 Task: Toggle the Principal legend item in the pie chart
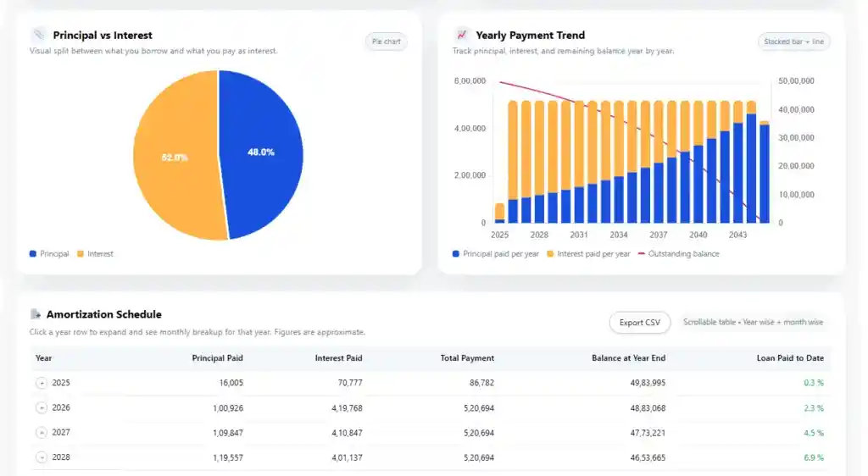(49, 254)
